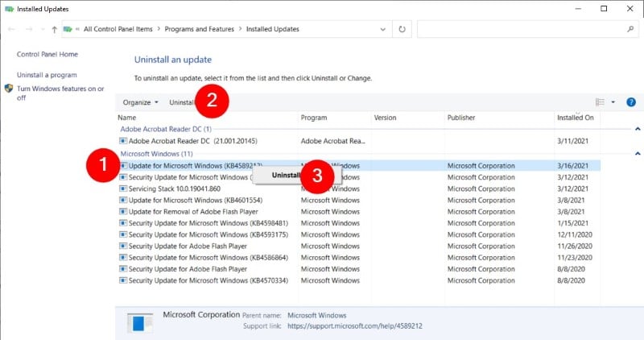This screenshot has width=644, height=340.
Task: Click the 3/16/2021 installed date cell
Action: pos(572,166)
